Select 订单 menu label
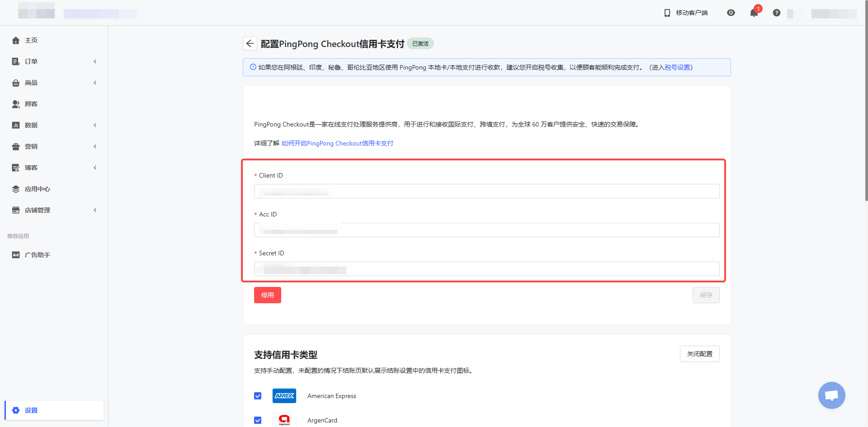The image size is (868, 427). coord(31,61)
